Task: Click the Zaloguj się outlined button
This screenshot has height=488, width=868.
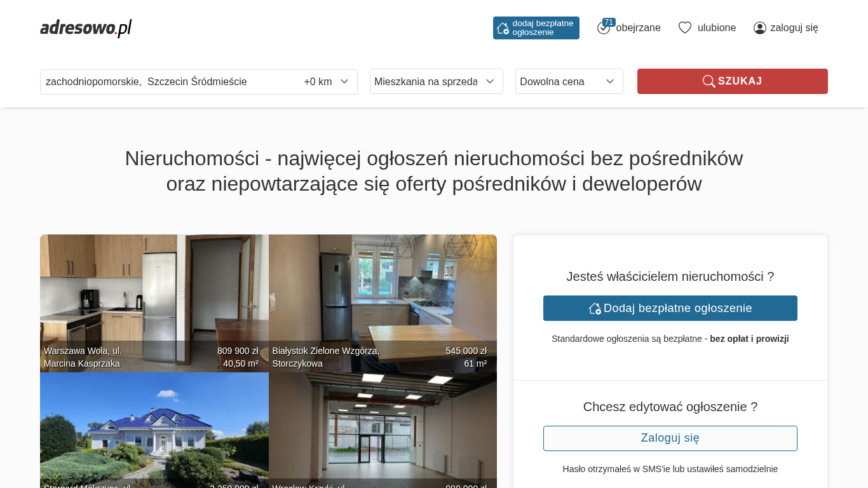Action: [x=670, y=438]
